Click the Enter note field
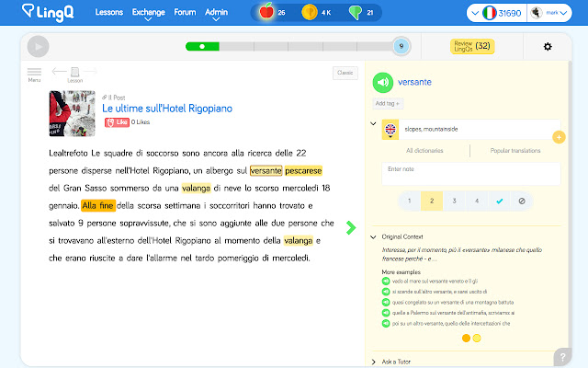This screenshot has width=588, height=368. click(471, 174)
